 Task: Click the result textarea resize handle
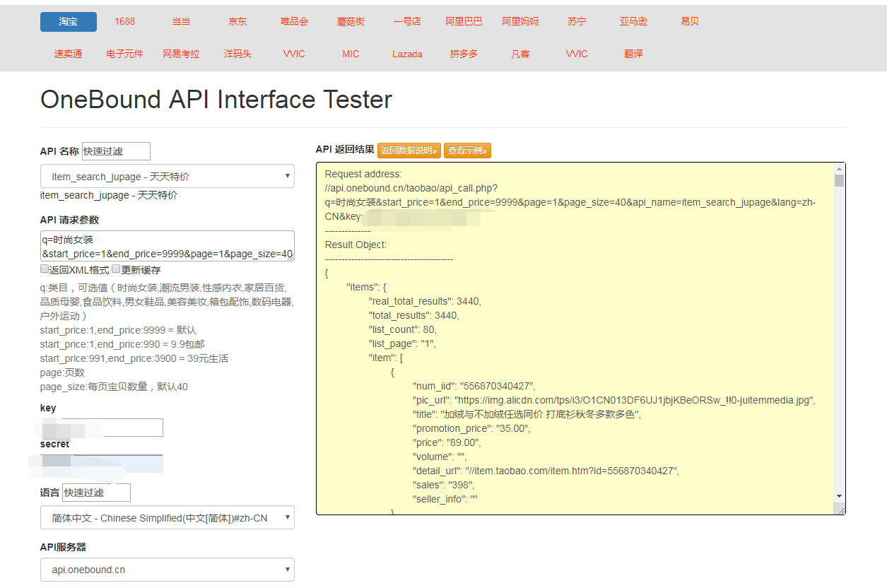pos(840,509)
